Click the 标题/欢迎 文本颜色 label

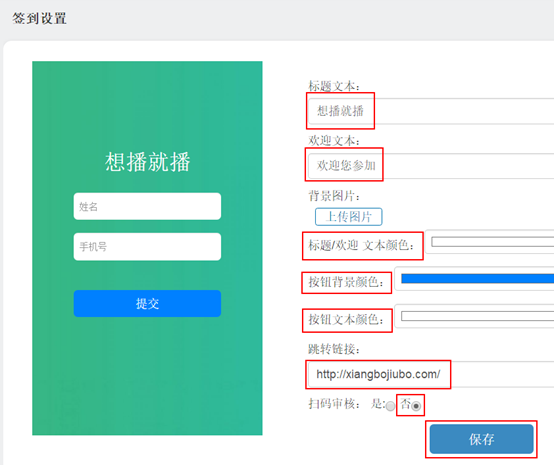coord(361,245)
